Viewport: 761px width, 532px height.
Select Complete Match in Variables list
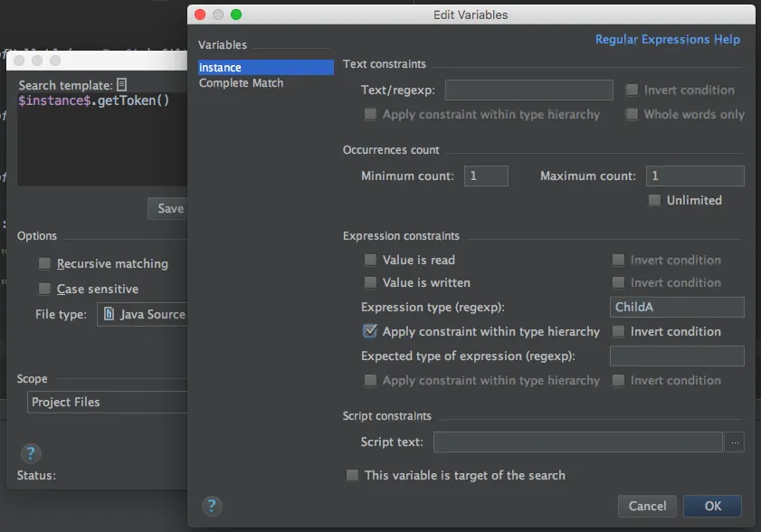242,83
